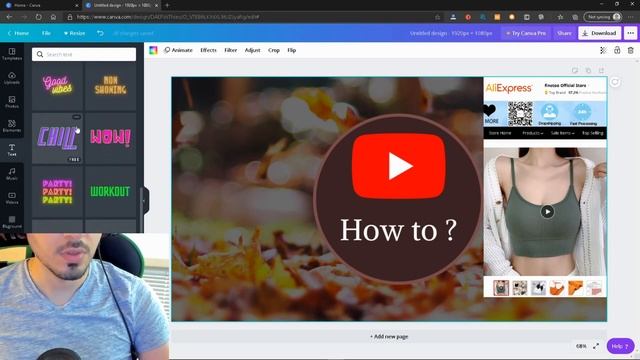Click the Try Canva Pro button
Image resolution: width=640 pixels, height=360 pixels.
526,33
